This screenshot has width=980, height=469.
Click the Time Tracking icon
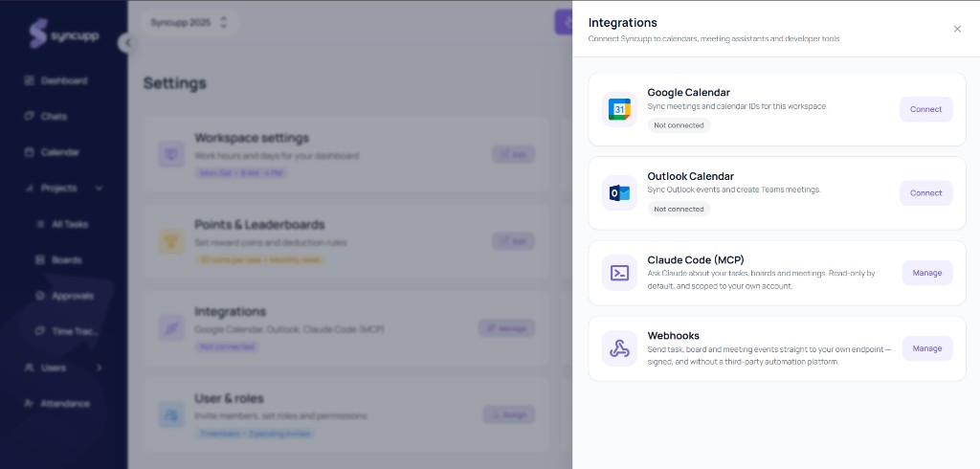pyautogui.click(x=40, y=331)
